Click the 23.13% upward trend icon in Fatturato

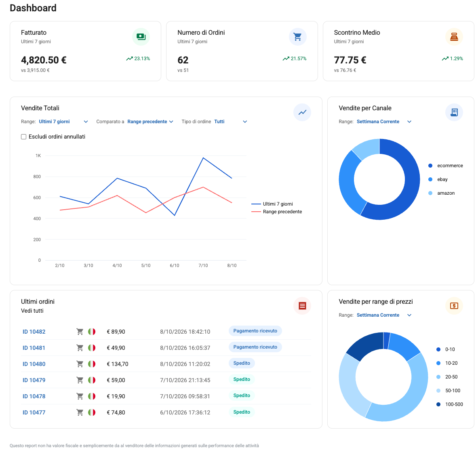pos(130,59)
